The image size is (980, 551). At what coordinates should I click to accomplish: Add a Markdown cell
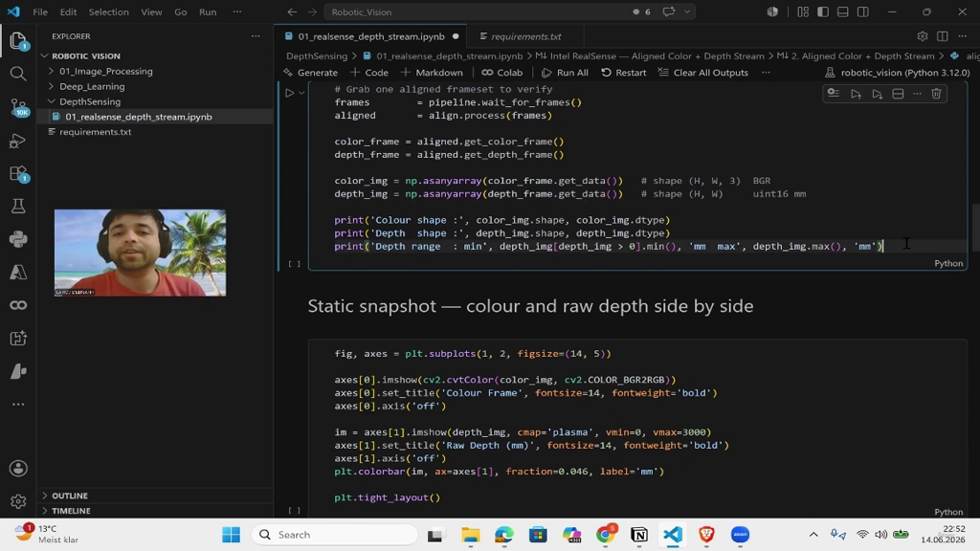(432, 73)
